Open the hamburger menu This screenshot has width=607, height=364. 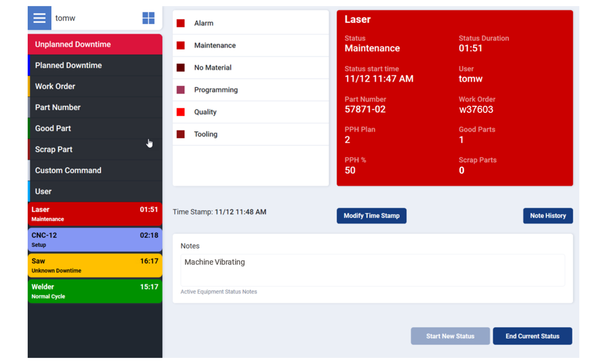(x=39, y=18)
